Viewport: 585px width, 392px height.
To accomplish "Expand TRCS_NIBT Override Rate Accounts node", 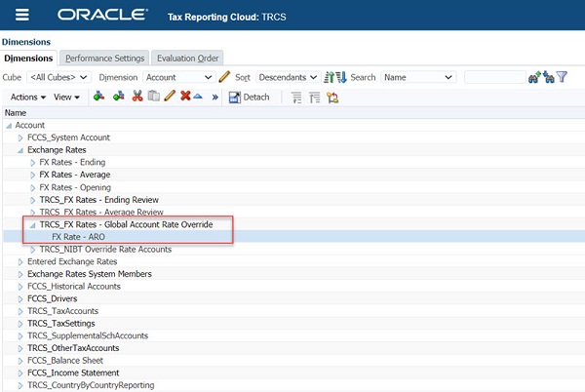I will point(33,250).
